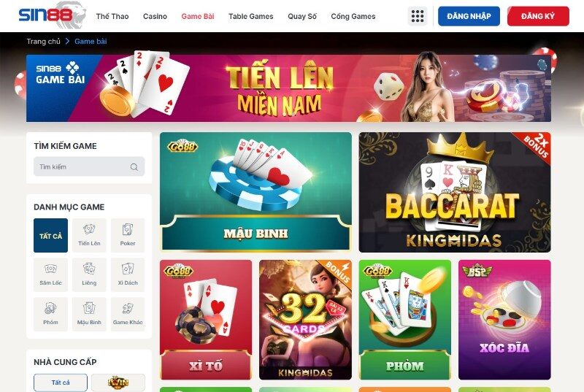Image resolution: width=584 pixels, height=392 pixels.
Task: Filter by the iWin provider logo
Action: (118, 383)
